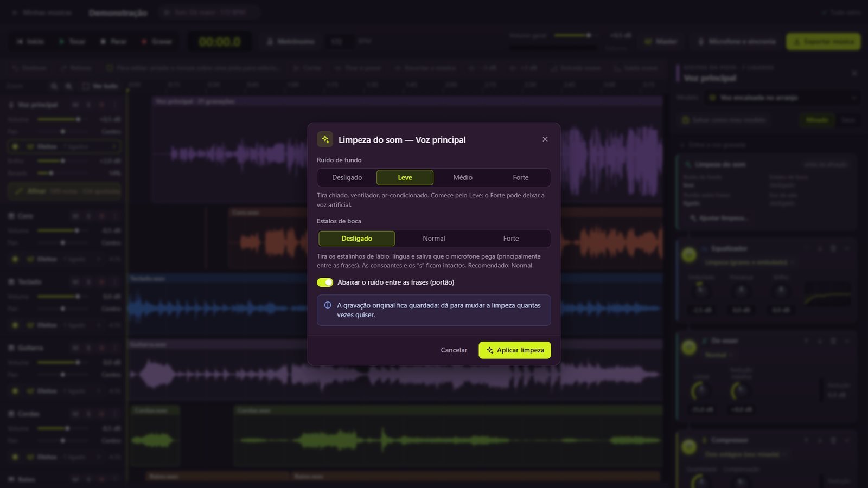Screen dimensions: 868x488
Task: Click the 'Limpeza do som — Voz principal' title
Action: point(402,140)
